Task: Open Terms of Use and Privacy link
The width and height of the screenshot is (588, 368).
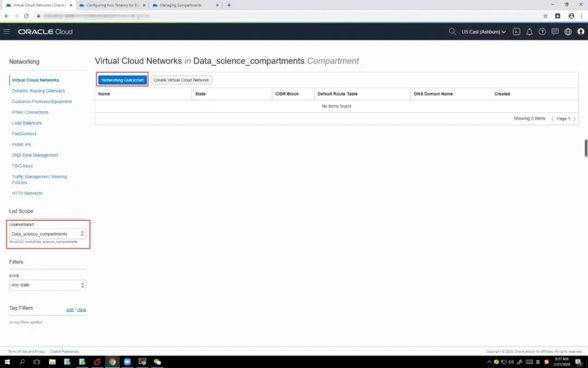Action: point(26,352)
